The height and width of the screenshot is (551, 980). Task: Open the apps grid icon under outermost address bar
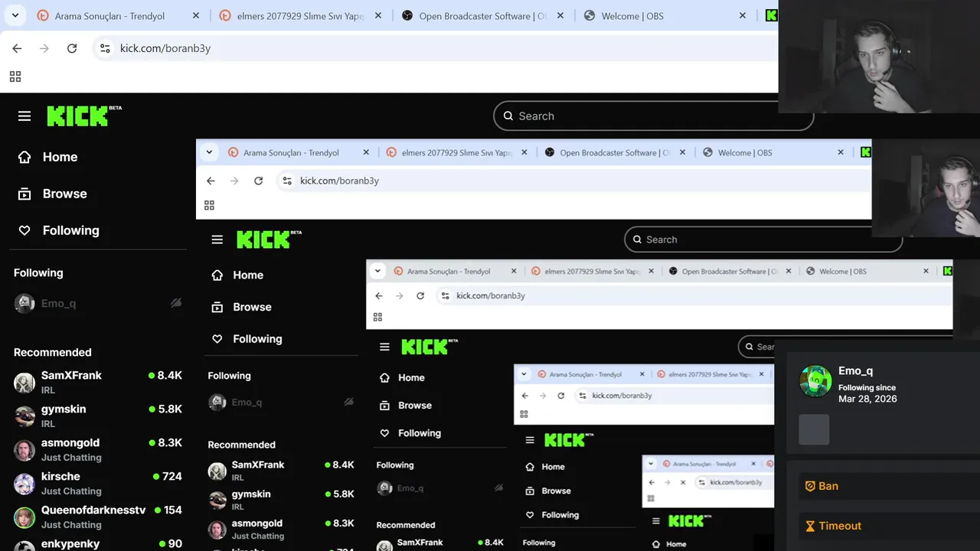tap(15, 77)
